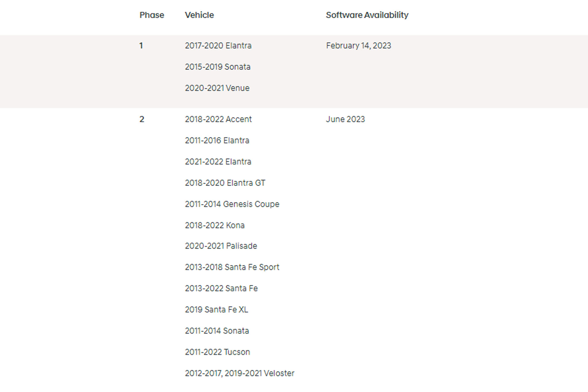This screenshot has width=588, height=392.
Task: Click the February 14, 2023 date
Action: pos(358,46)
